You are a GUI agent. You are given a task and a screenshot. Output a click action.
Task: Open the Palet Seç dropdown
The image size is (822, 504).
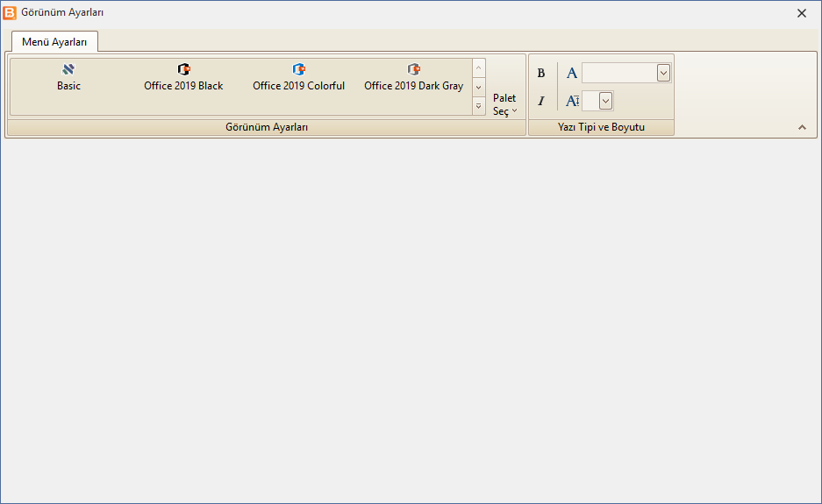click(504, 104)
